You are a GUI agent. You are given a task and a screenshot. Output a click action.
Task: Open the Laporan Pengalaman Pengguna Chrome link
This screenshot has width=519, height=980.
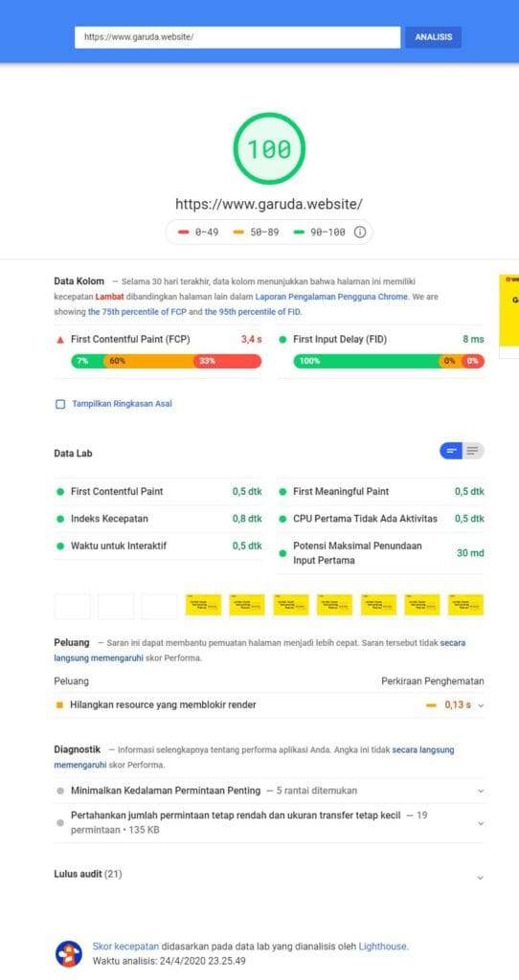(x=331, y=297)
